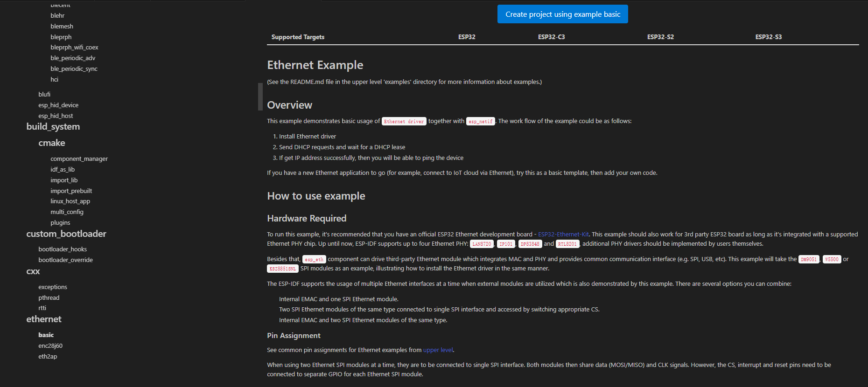Click the esp_netif code tag
868x387 pixels.
pos(481,121)
